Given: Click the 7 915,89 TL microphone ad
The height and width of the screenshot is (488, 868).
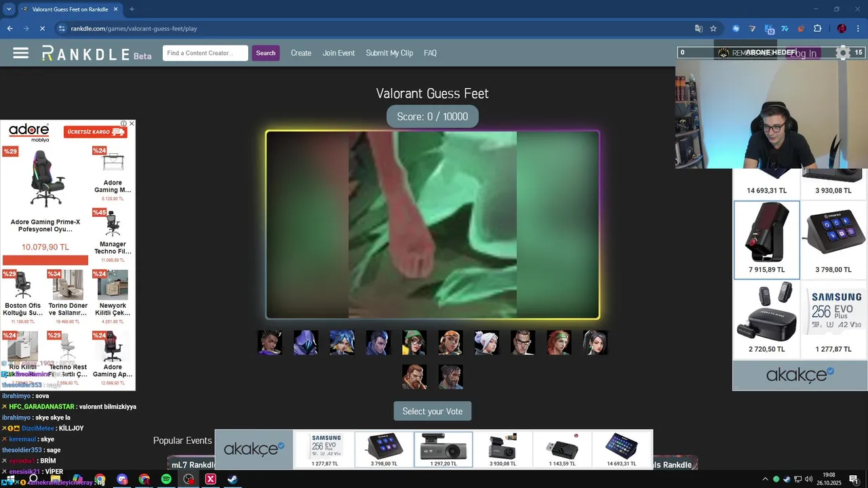Looking at the screenshot, I should 766,240.
